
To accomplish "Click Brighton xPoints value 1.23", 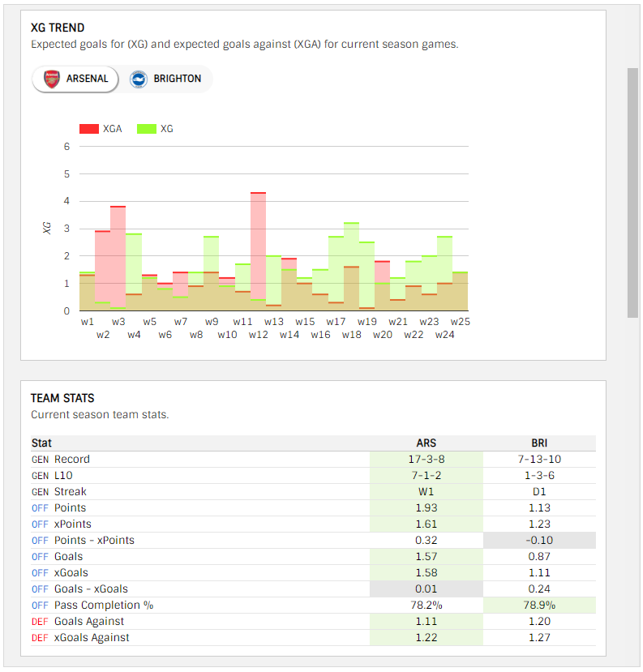I will pyautogui.click(x=539, y=524).
